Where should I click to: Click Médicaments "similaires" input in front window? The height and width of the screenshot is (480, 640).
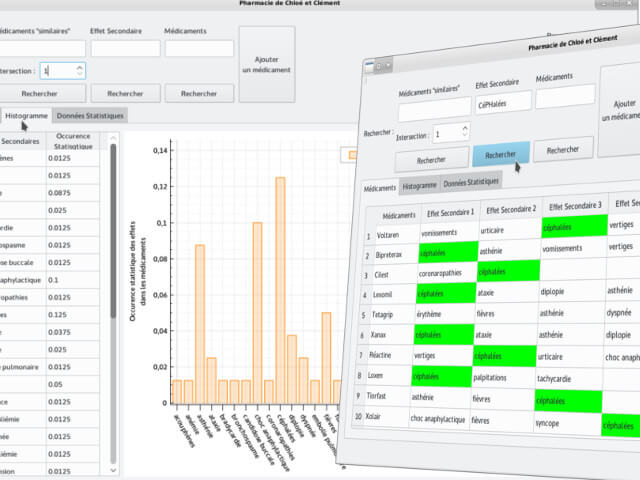coord(434,109)
